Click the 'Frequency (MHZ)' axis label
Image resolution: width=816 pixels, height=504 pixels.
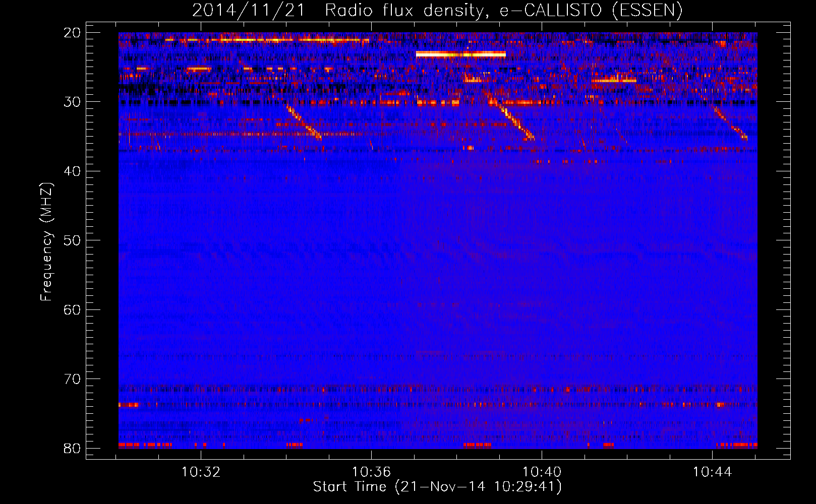click(x=46, y=242)
